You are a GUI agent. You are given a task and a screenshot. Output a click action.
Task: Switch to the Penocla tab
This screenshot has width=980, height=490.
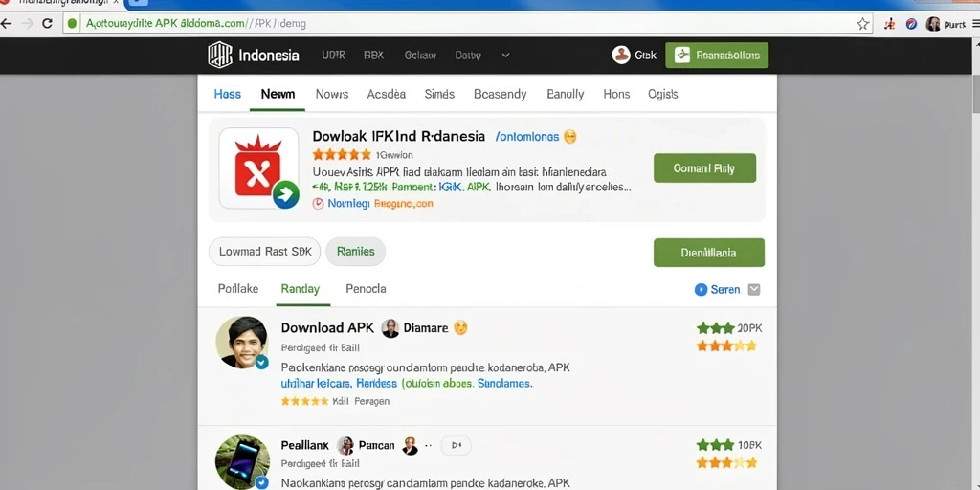tap(366, 289)
